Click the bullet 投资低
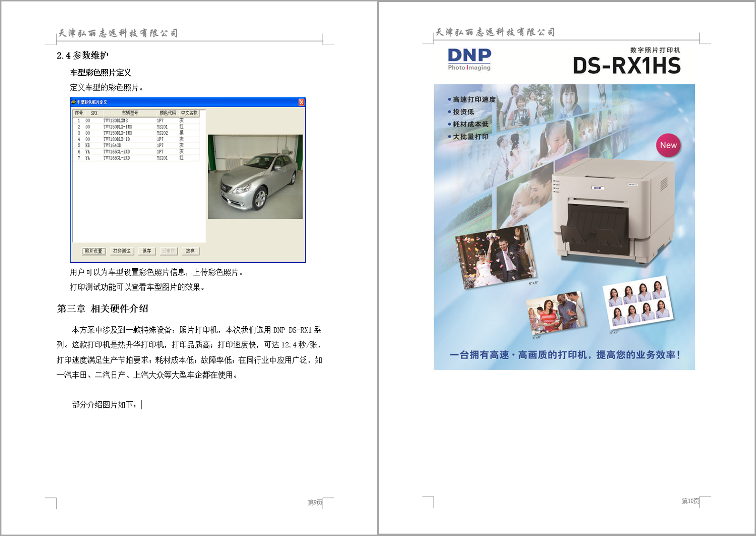The height and width of the screenshot is (536, 756). [x=461, y=112]
